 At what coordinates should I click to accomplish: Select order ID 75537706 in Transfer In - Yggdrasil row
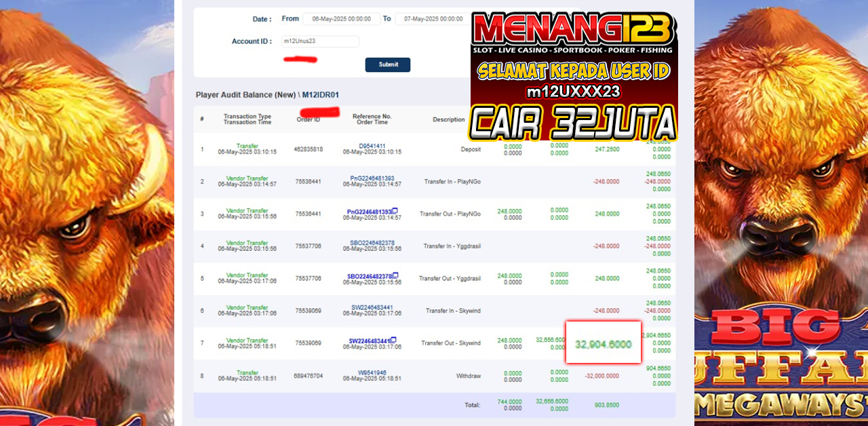(x=309, y=246)
